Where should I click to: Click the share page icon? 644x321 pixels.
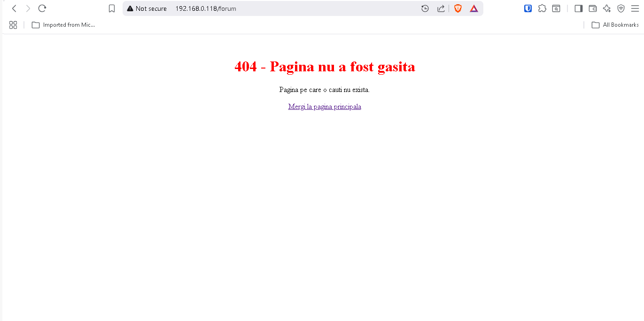click(x=441, y=8)
